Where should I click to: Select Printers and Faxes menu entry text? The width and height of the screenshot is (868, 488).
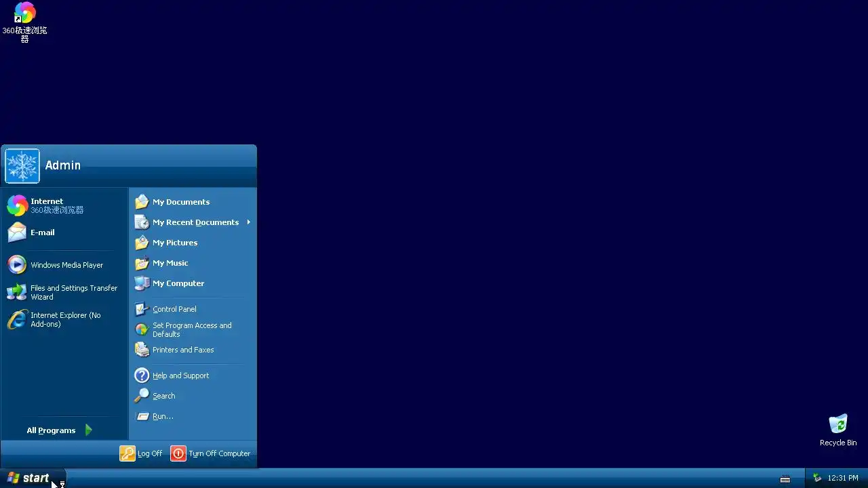point(183,350)
